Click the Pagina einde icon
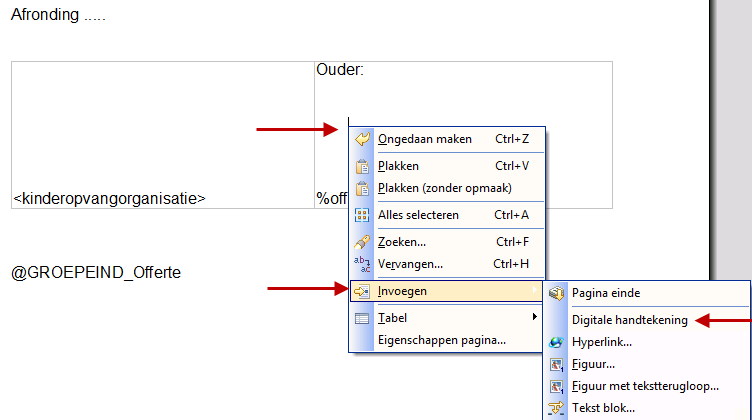This screenshot has width=752, height=420. click(x=557, y=294)
